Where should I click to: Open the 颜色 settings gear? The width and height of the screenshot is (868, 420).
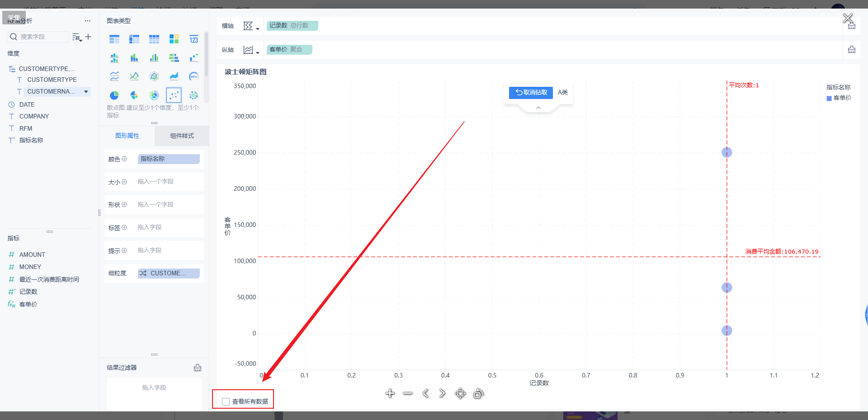click(125, 159)
